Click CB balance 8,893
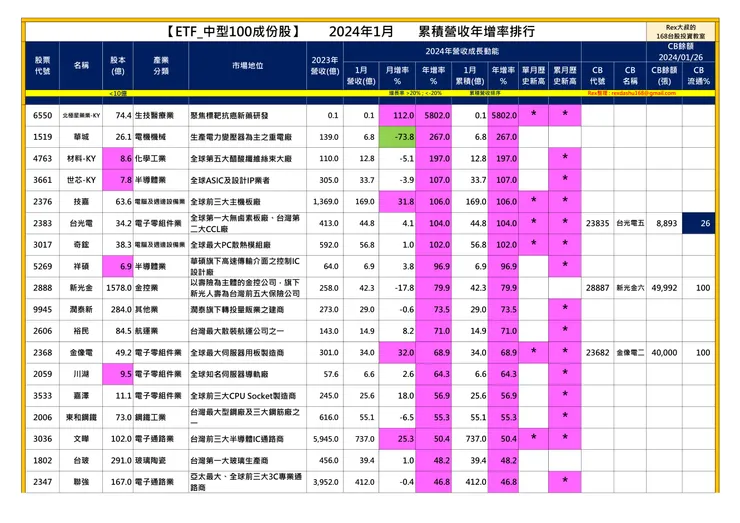This screenshot has width=740, height=523. click(666, 223)
